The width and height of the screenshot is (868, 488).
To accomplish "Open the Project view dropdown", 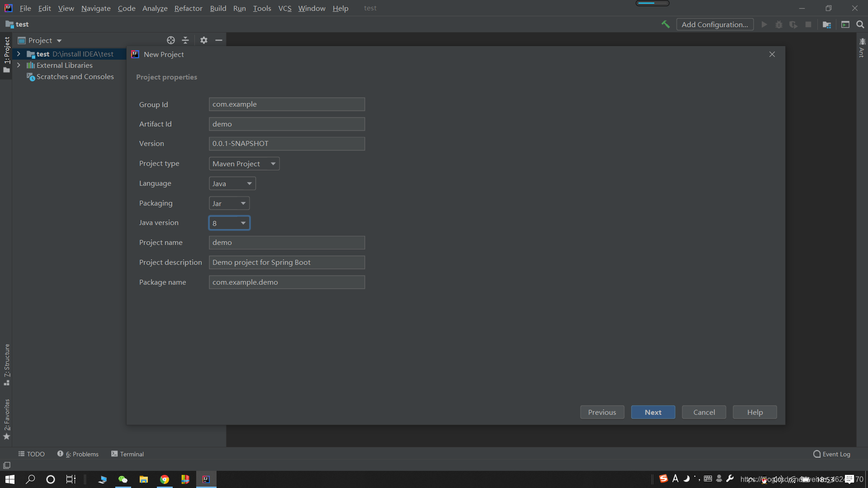I will (40, 40).
